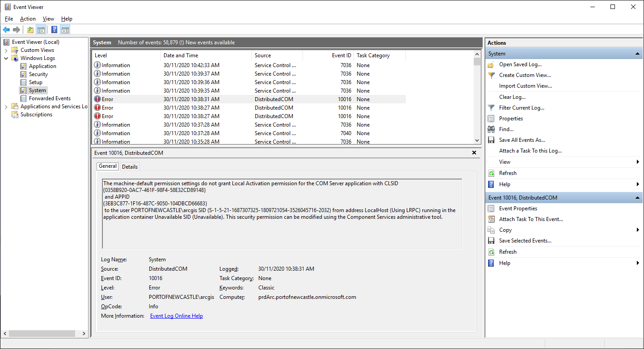Open the Action menu
Screen dimensions: 644x349
[x=28, y=19]
